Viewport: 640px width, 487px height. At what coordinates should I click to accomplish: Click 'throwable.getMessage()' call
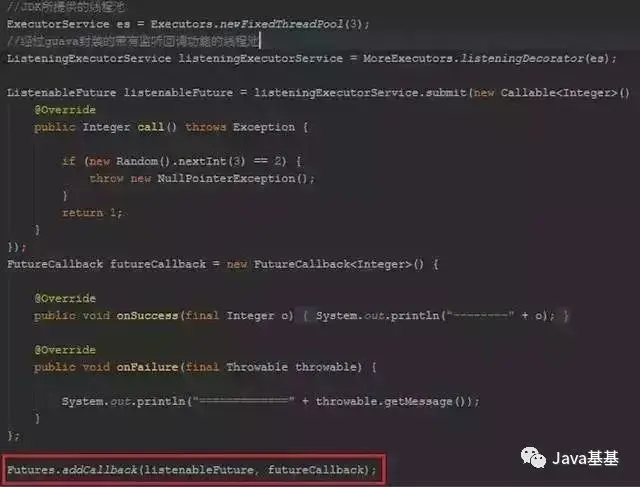tap(391, 401)
